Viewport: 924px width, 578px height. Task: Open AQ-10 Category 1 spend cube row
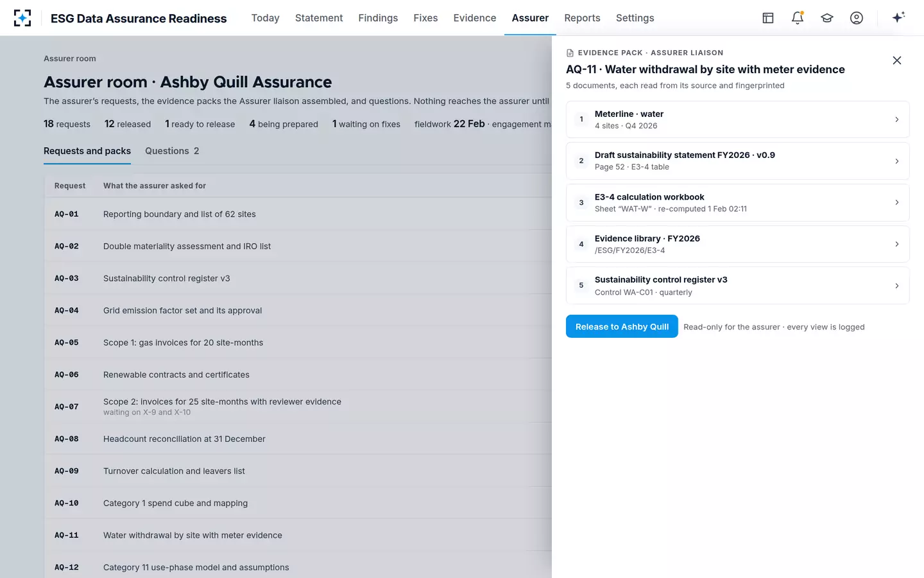tap(298, 503)
